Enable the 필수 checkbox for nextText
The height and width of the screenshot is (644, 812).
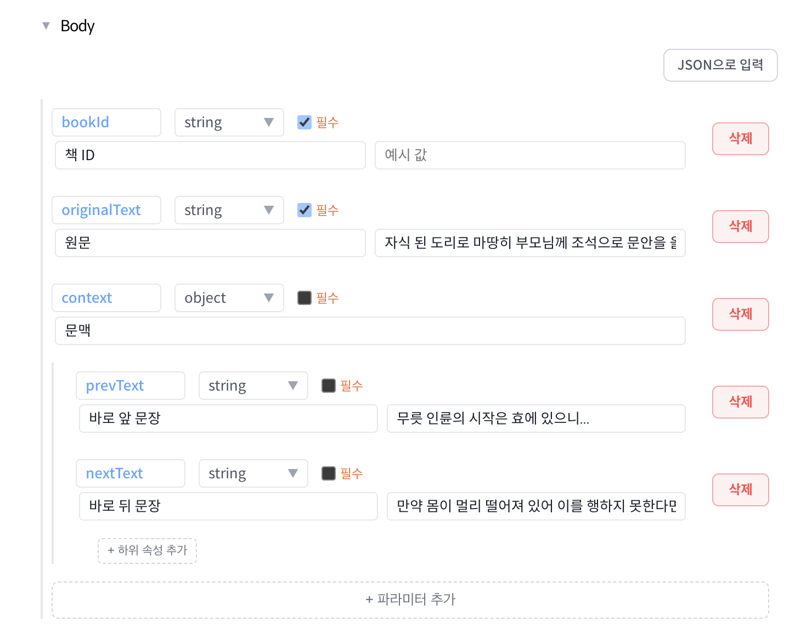pos(329,473)
